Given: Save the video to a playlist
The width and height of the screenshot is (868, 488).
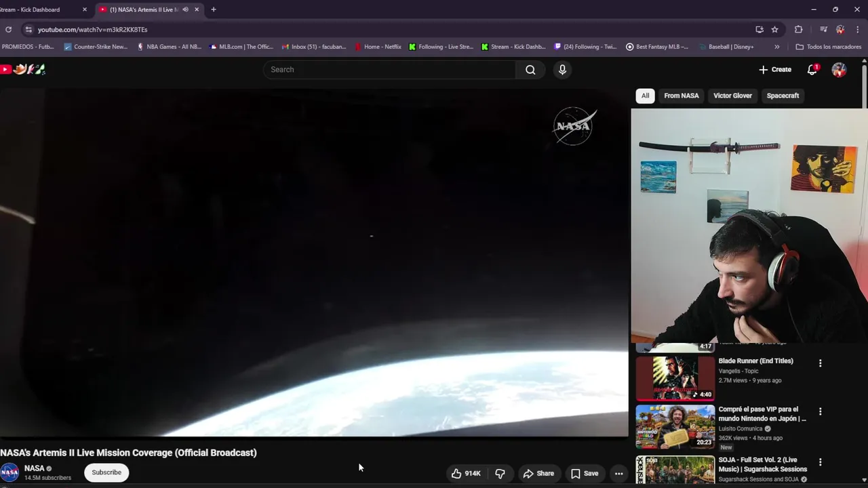Looking at the screenshot, I should [584, 473].
